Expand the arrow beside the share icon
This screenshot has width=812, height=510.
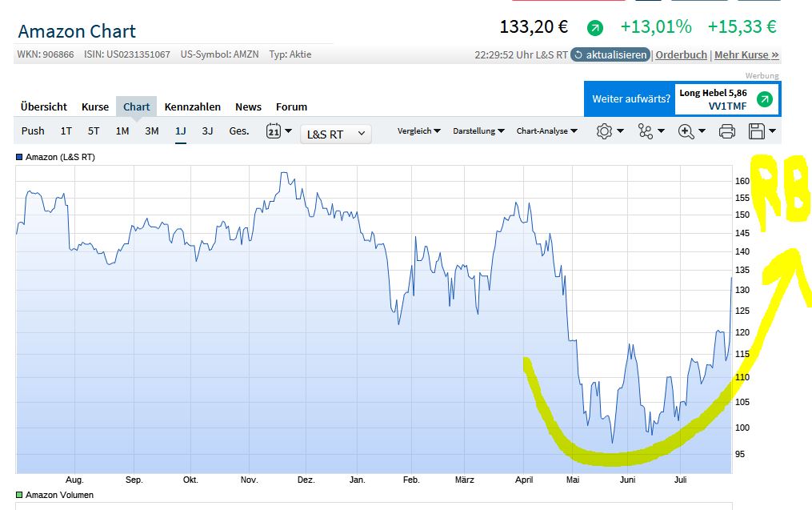point(661,131)
